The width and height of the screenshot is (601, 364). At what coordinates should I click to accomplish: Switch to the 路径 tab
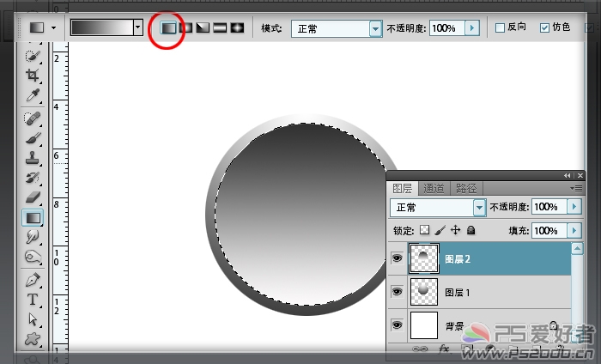tap(466, 189)
